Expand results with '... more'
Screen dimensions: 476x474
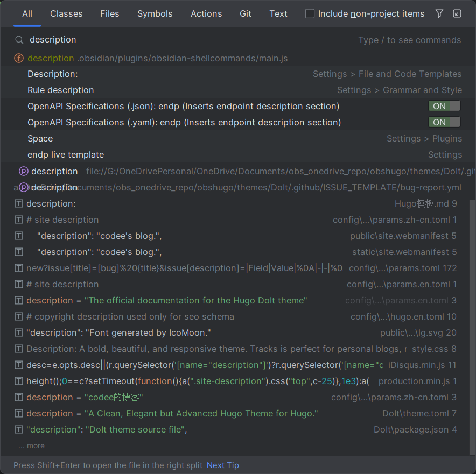tap(32, 445)
